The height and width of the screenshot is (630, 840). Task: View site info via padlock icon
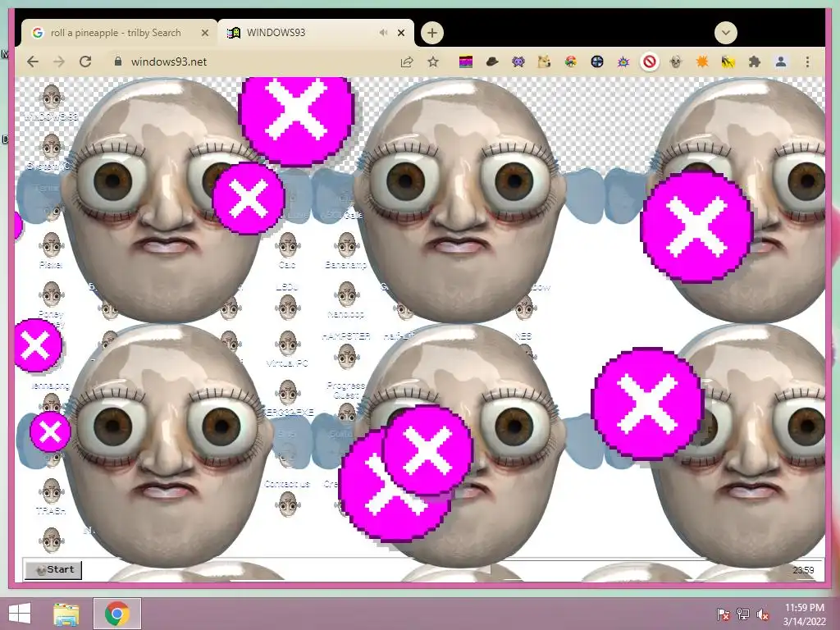coord(118,62)
